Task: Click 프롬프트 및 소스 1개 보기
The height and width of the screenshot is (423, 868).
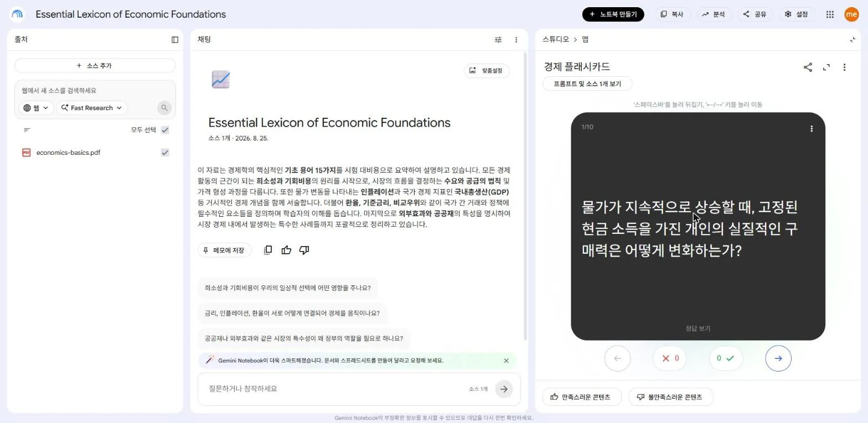Action: point(587,84)
